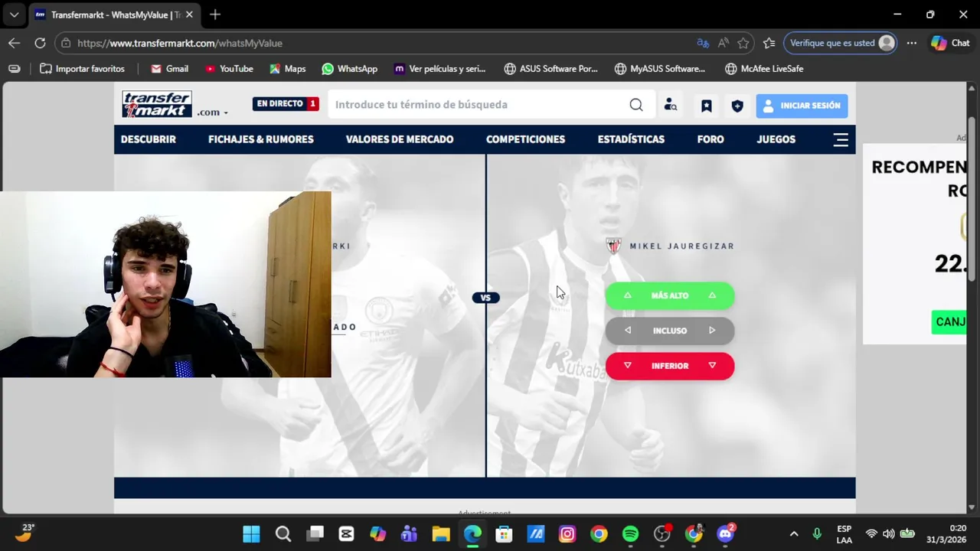980x551 pixels.
Task: Open the Transfermarkt .com domain dropdown
Action: pyautogui.click(x=212, y=112)
